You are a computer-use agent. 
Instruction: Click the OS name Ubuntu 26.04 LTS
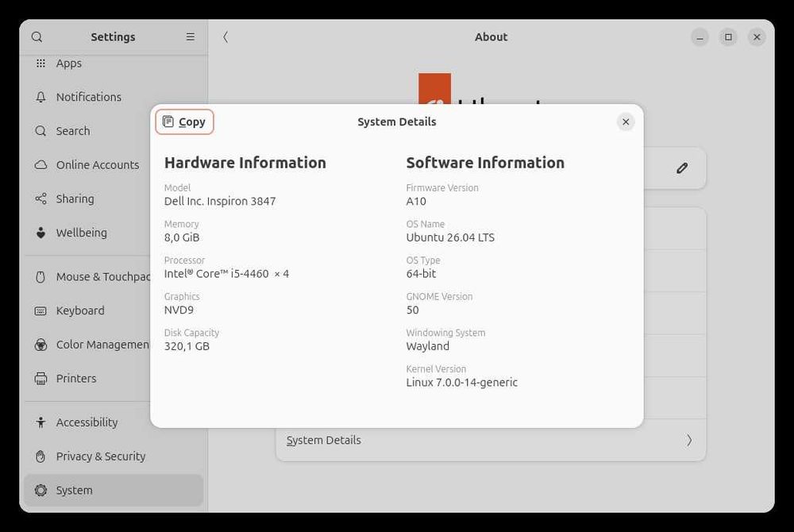450,237
